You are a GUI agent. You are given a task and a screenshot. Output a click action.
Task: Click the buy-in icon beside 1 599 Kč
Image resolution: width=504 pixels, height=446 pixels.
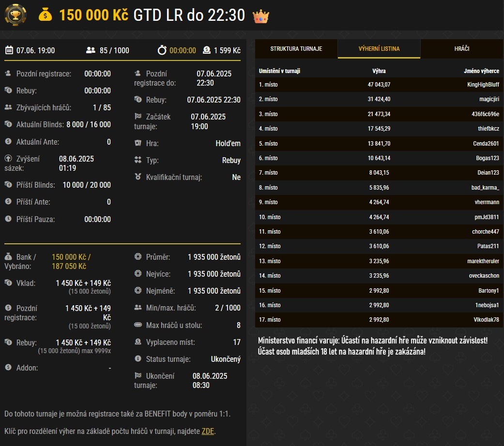coord(207,50)
